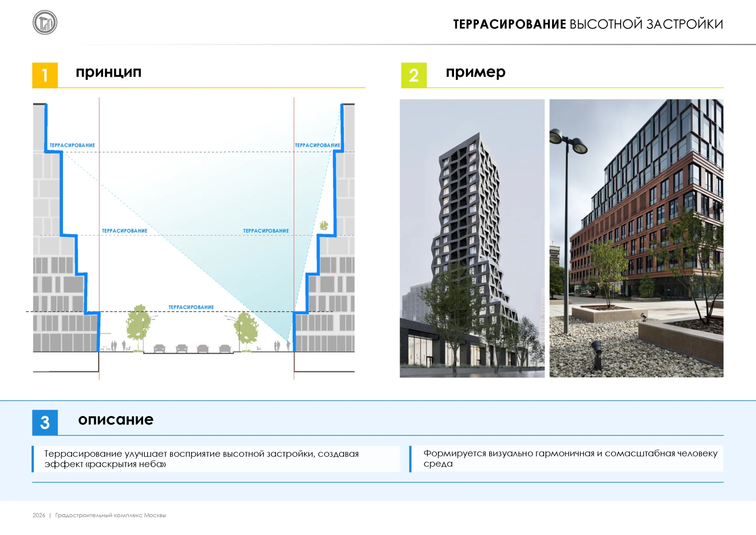
Task: Click the "описание" section heading
Action: click(x=116, y=419)
